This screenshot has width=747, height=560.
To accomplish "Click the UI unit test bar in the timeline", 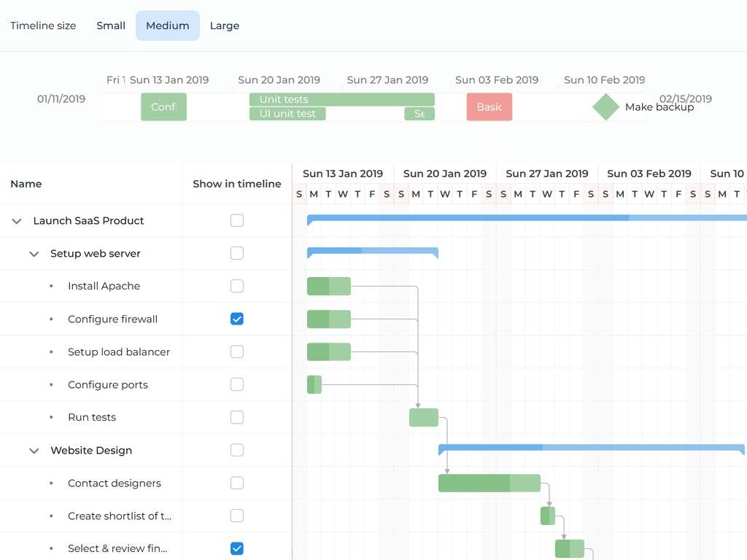I will pos(287,114).
